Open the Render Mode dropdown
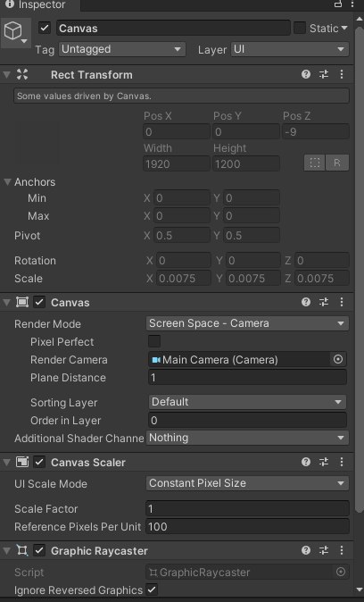The height and width of the screenshot is (602, 364). (x=247, y=323)
